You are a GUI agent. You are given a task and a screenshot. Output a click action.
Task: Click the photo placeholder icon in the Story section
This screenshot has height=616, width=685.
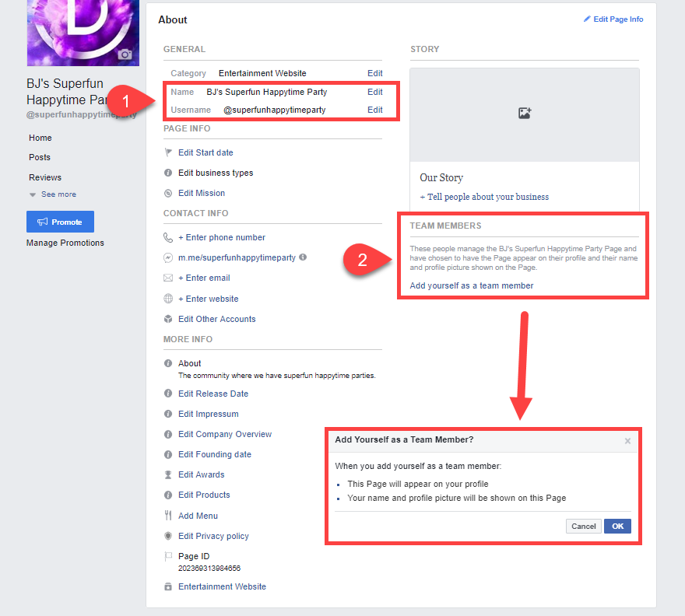[x=524, y=114]
